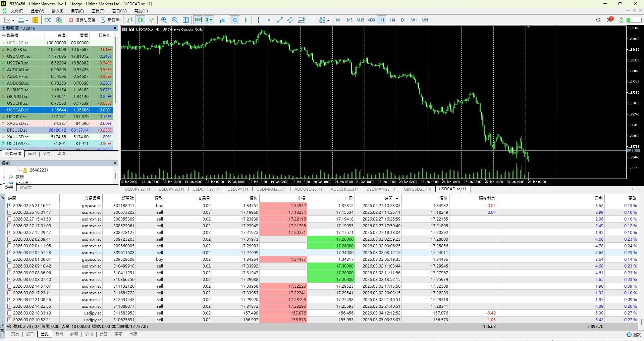Switch chart to bar chart style
This screenshot has height=341, width=644.
pyautogui.click(x=130, y=20)
